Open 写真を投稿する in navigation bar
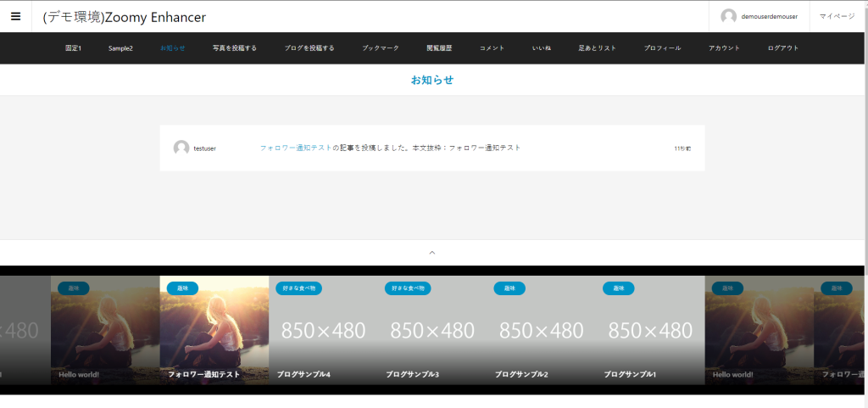 click(235, 48)
